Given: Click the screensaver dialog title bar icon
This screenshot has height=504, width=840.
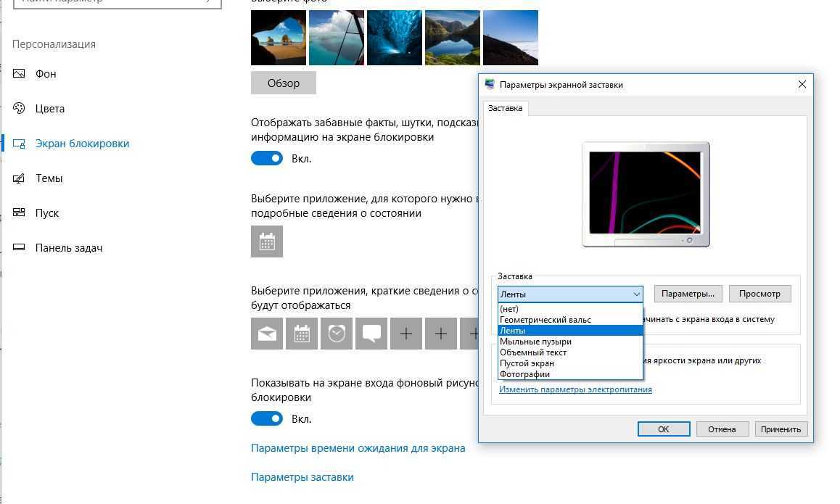Looking at the screenshot, I should 490,84.
